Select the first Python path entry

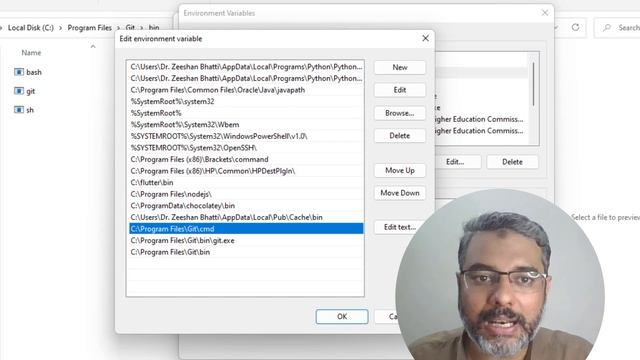(x=246, y=67)
